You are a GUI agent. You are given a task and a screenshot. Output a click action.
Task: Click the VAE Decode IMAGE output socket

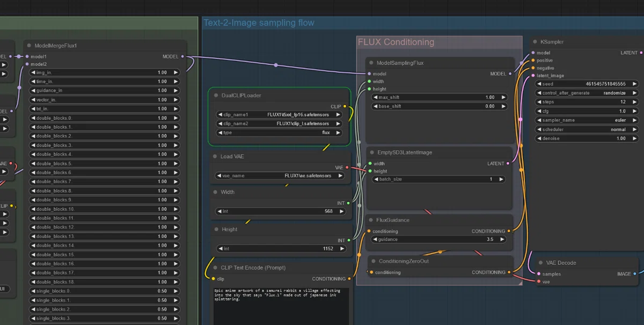pyautogui.click(x=635, y=274)
